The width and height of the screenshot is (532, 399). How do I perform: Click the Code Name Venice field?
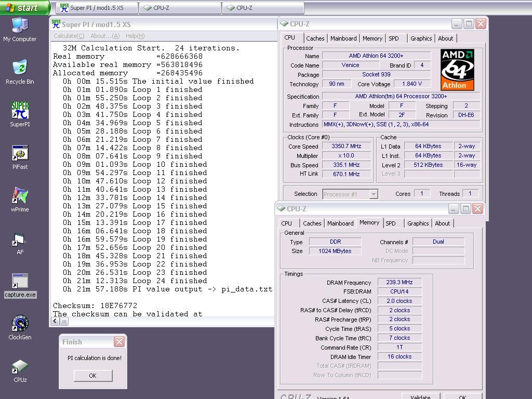(350, 65)
